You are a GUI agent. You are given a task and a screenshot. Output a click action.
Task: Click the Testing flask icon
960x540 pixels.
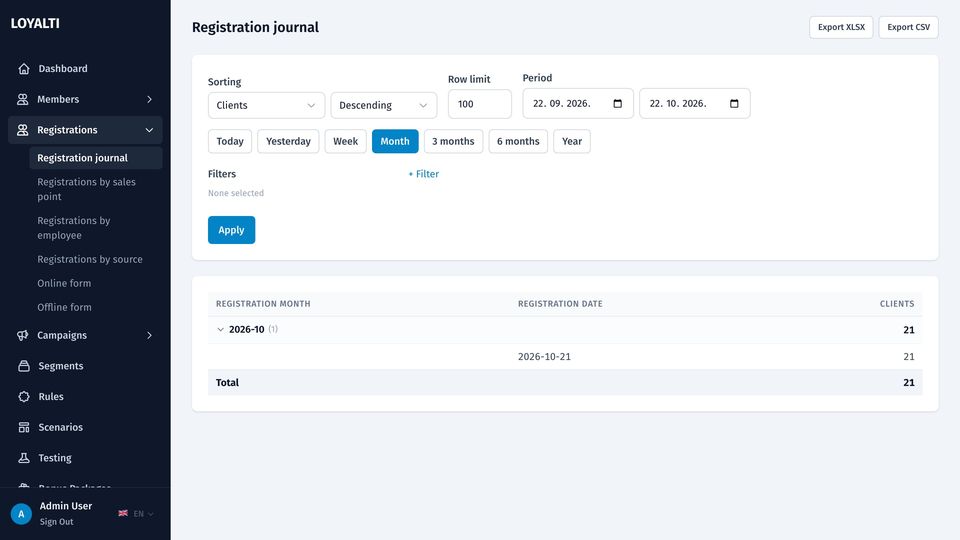(x=24, y=457)
